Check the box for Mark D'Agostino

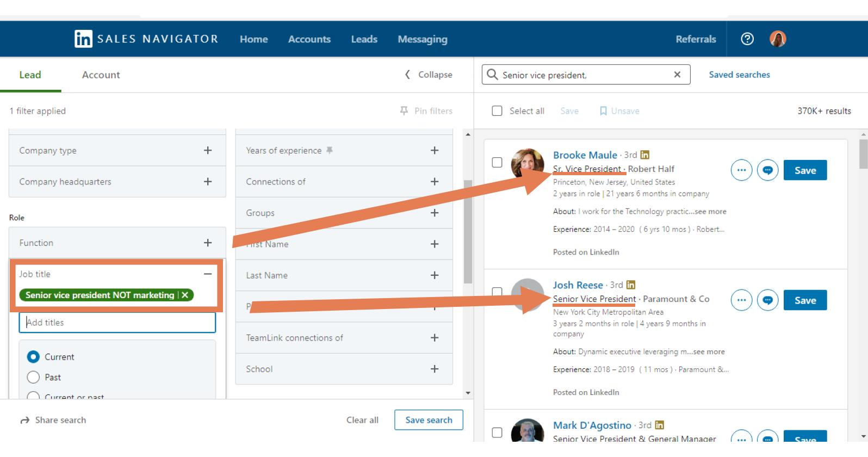coord(497,433)
